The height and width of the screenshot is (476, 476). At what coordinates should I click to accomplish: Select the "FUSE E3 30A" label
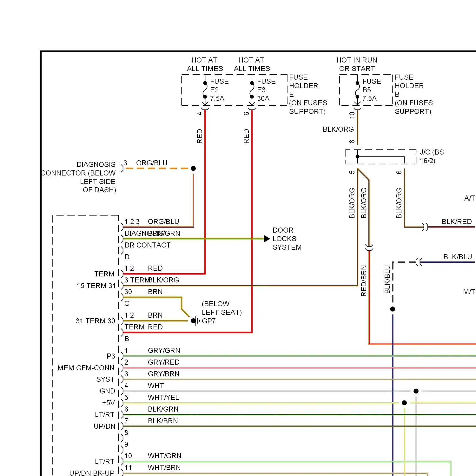pyautogui.click(x=266, y=90)
